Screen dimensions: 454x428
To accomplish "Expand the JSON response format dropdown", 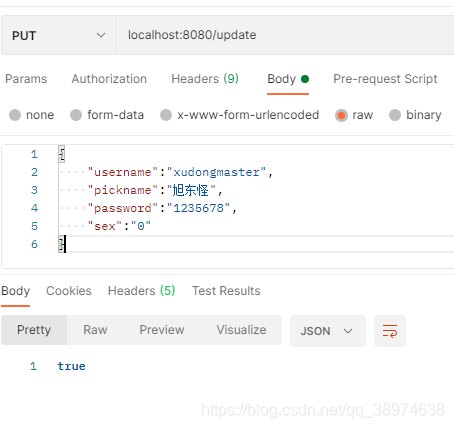I will [328, 331].
